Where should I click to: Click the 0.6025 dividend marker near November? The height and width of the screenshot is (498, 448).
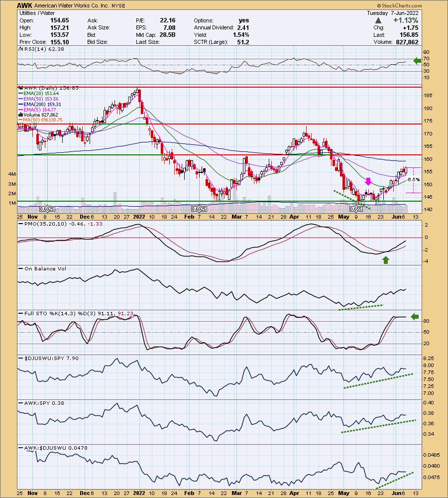47,209
